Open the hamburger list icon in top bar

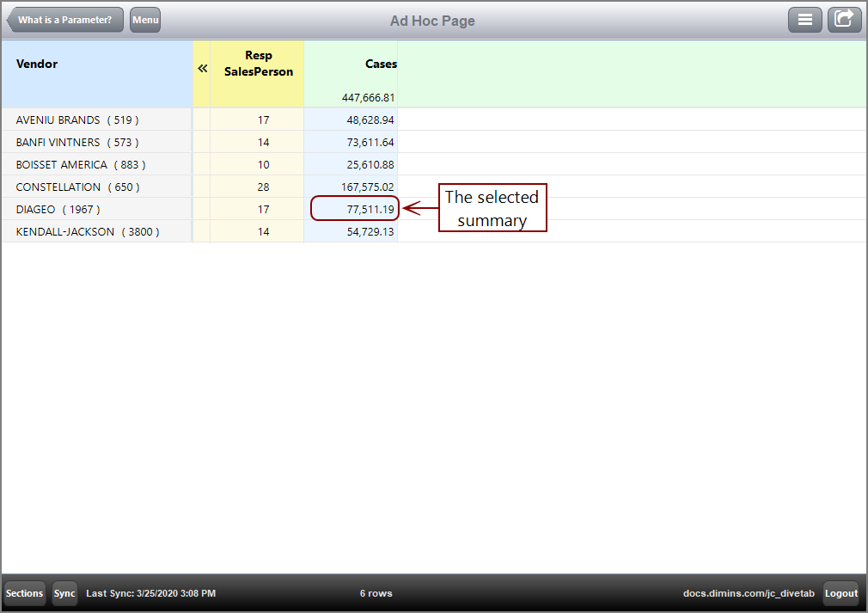pyautogui.click(x=805, y=19)
